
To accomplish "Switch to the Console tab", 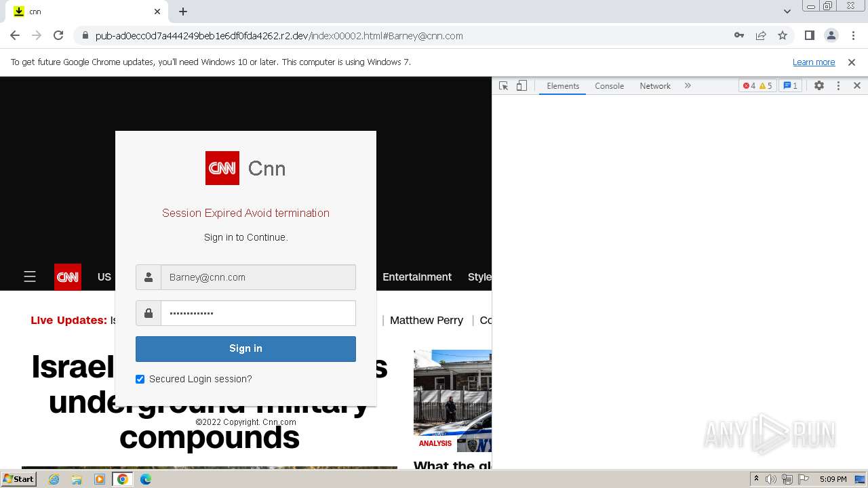I will tap(609, 86).
